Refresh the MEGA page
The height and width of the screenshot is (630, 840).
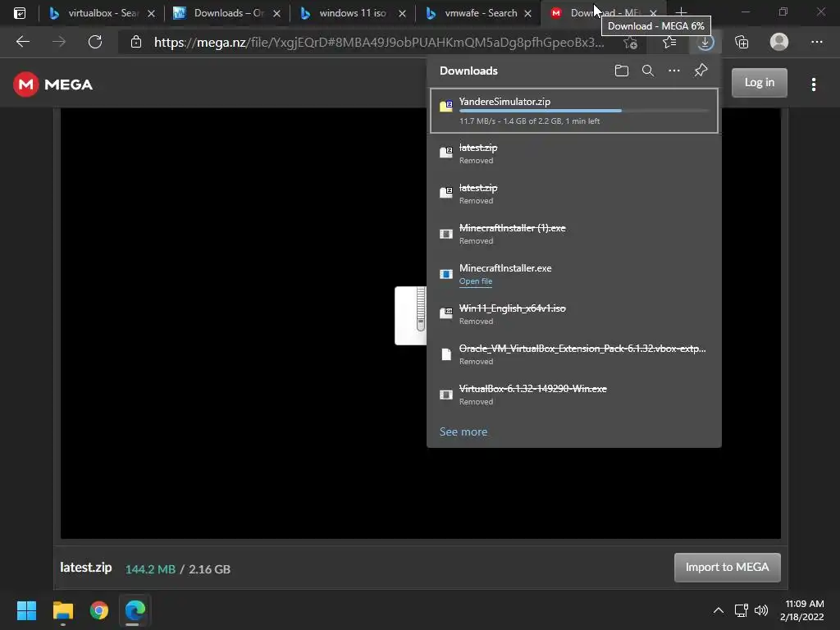click(95, 42)
